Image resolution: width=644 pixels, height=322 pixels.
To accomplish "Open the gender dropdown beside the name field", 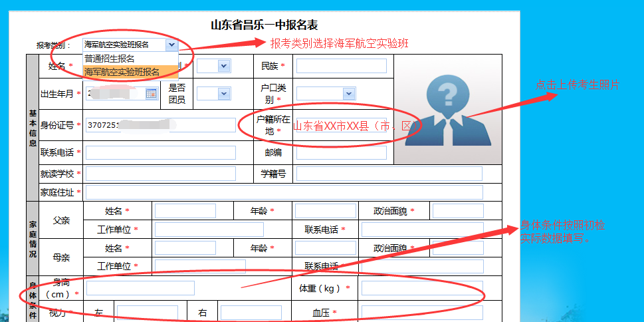I will click(x=213, y=66).
